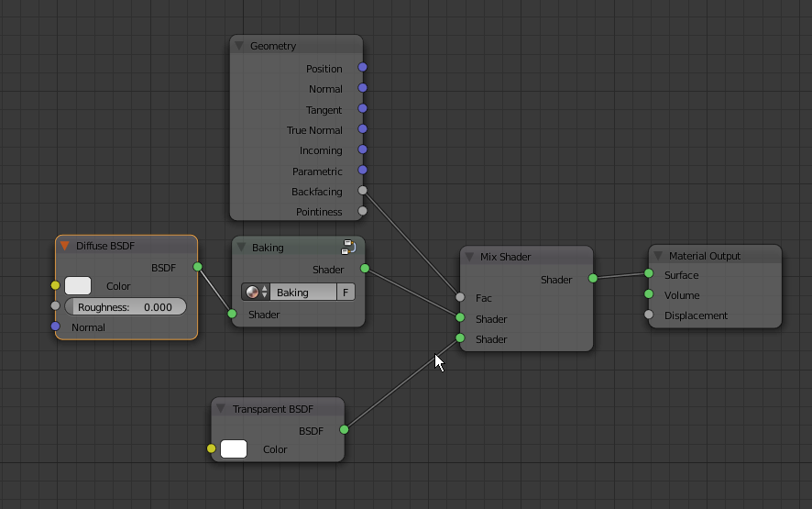Image resolution: width=812 pixels, height=509 pixels.
Task: Click the Geometry Tangent output socket
Action: coord(363,108)
